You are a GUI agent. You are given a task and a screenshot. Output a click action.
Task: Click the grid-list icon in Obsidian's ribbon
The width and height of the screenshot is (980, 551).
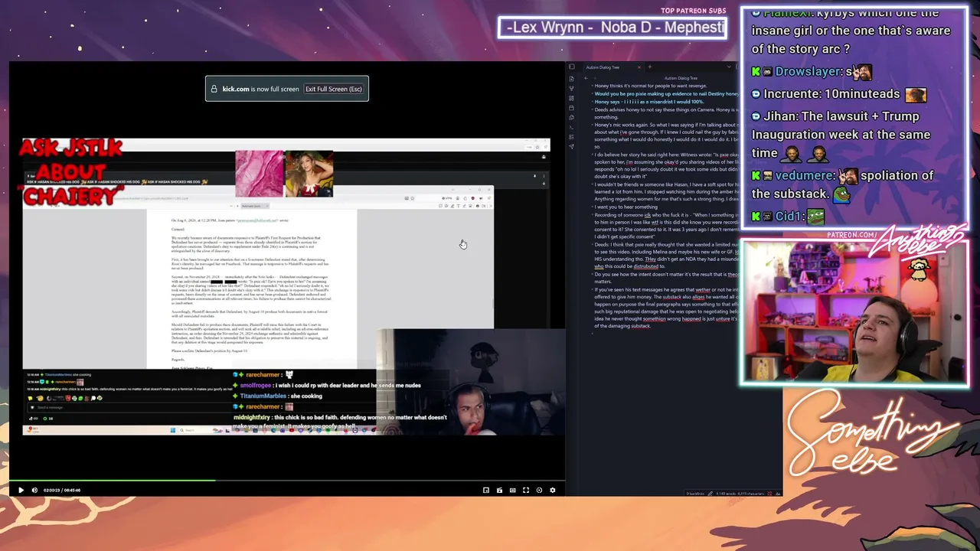click(x=571, y=137)
